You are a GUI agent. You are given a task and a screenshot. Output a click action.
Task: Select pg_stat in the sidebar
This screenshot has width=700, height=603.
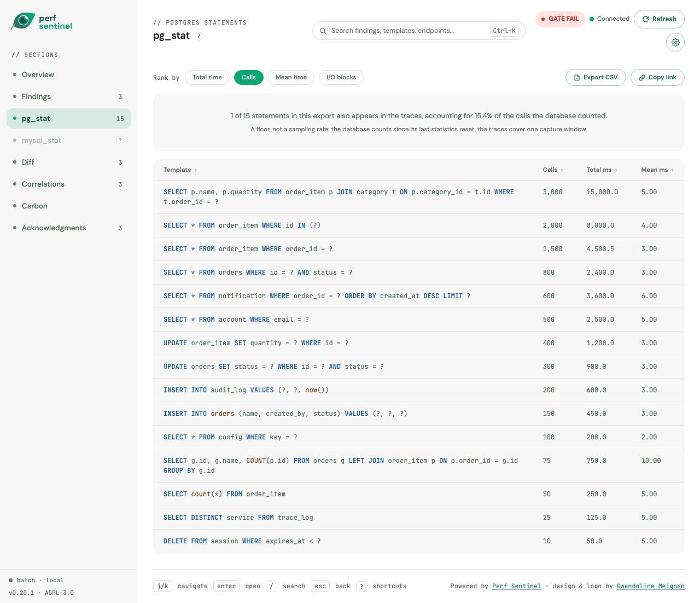pyautogui.click(x=69, y=118)
